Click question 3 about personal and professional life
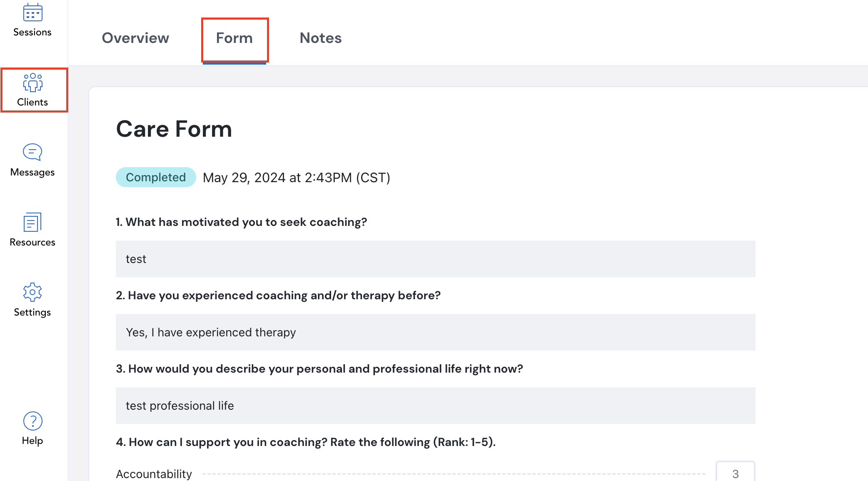 click(x=319, y=369)
